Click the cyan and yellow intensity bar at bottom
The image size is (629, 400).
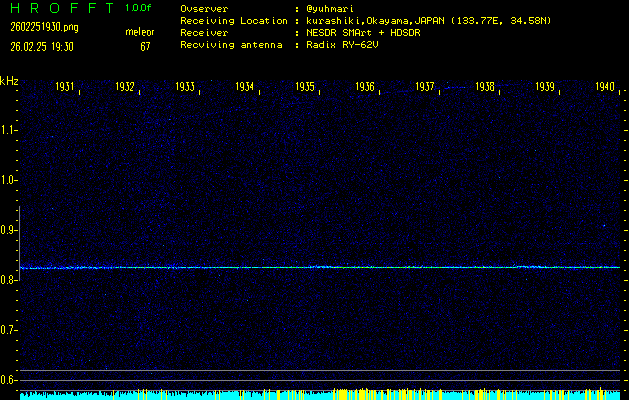tap(320, 395)
